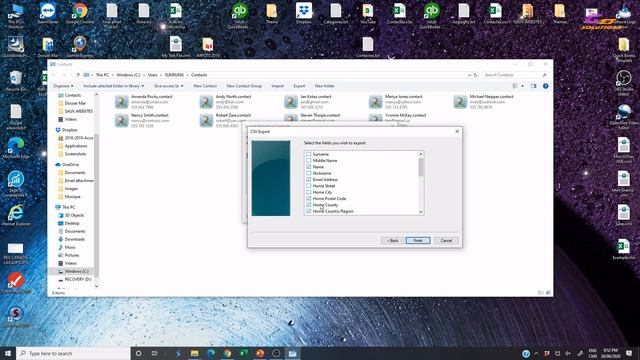Click the Windows Start button

coord(8,353)
